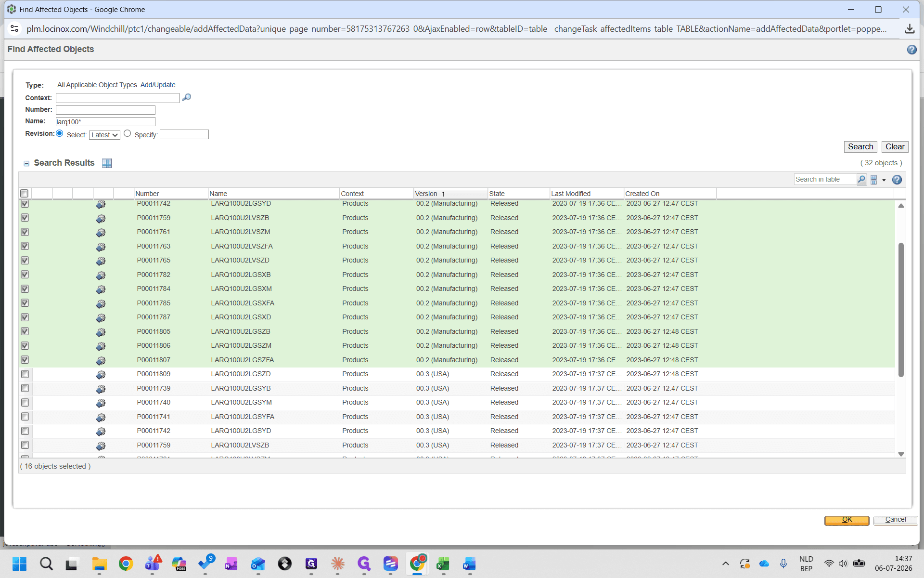Click the context lookup magnifier icon
The image size is (924, 578).
click(187, 97)
